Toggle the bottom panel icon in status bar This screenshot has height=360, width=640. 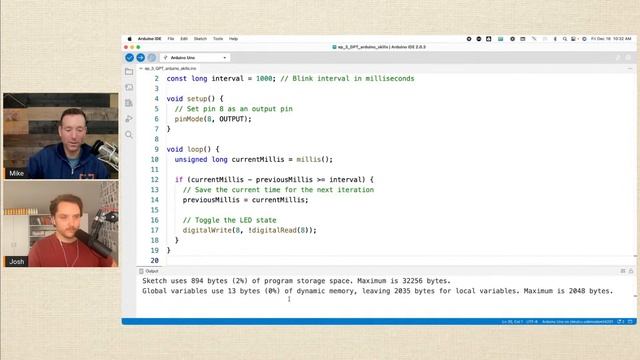[630, 322]
